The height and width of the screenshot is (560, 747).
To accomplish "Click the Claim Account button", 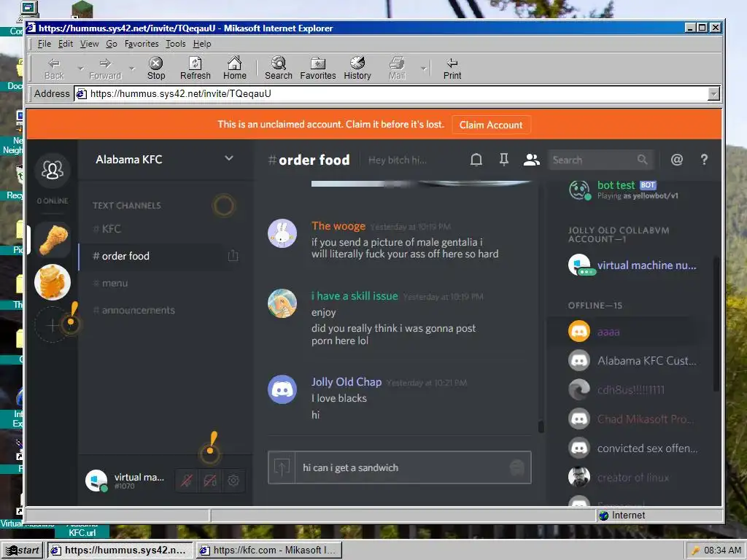I will click(x=491, y=125).
